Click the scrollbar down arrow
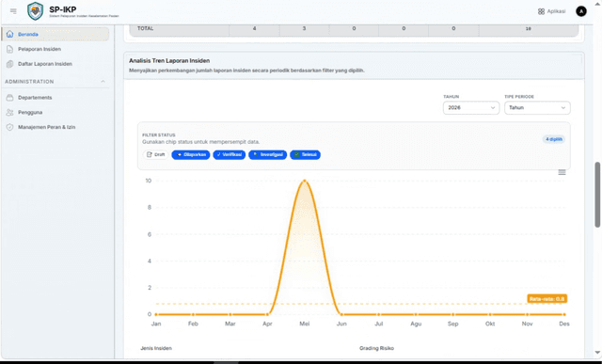The height and width of the screenshot is (364, 602). pyautogui.click(x=597, y=352)
